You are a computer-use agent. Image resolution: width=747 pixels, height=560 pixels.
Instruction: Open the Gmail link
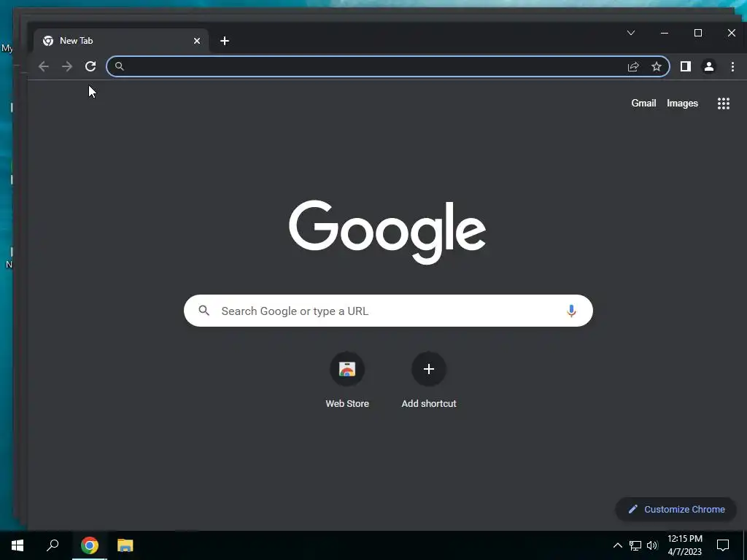tap(643, 104)
